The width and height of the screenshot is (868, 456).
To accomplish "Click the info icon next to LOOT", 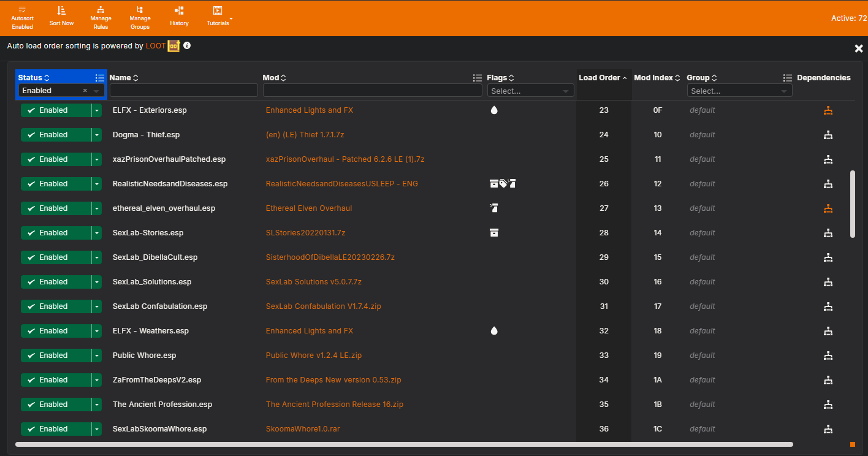I will coord(187,45).
